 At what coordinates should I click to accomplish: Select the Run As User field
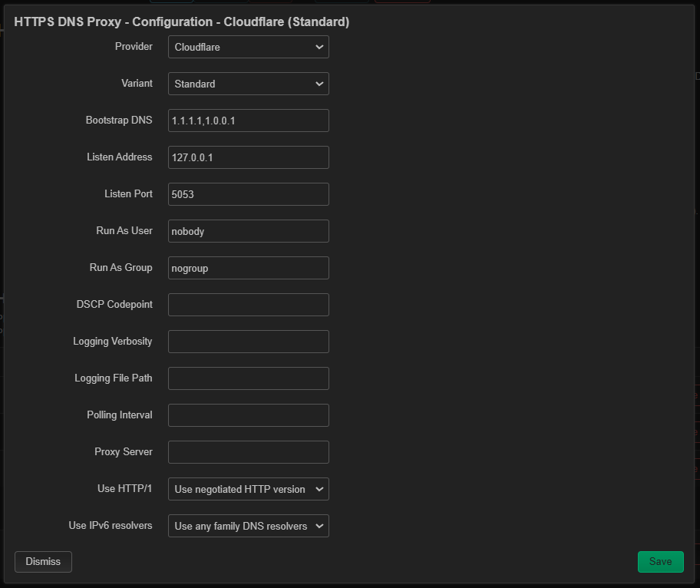(x=248, y=231)
